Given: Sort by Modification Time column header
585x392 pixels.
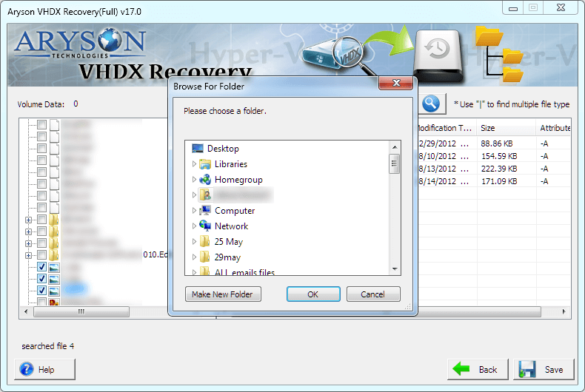Looking at the screenshot, I should 447,128.
